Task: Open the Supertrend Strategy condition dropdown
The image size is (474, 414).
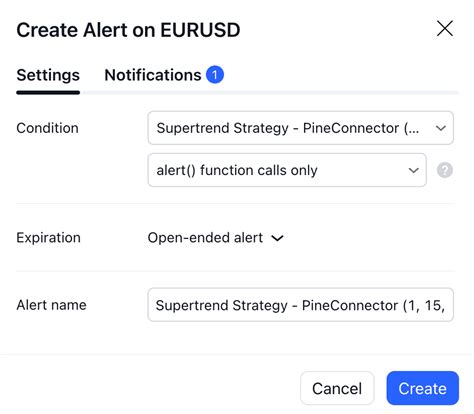Action: click(x=300, y=128)
